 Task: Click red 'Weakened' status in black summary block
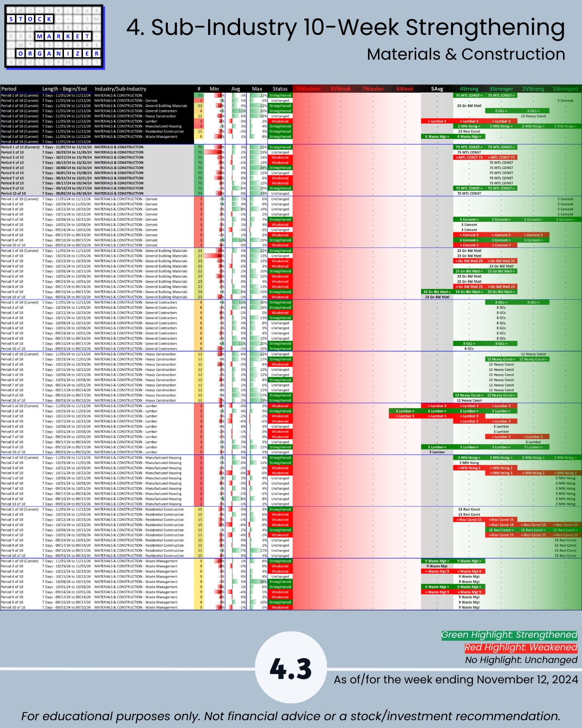pyautogui.click(x=280, y=121)
